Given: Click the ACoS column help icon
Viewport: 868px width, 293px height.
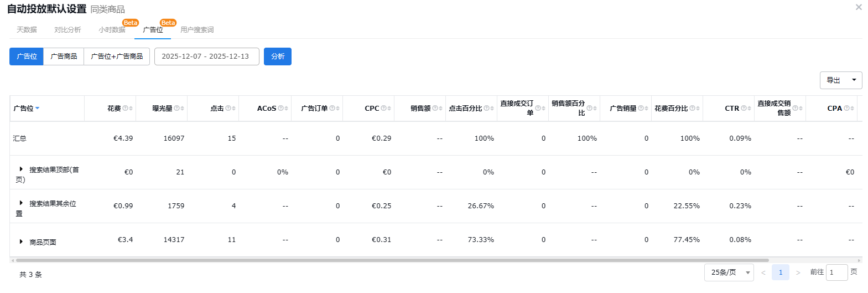Looking at the screenshot, I should coord(280,109).
